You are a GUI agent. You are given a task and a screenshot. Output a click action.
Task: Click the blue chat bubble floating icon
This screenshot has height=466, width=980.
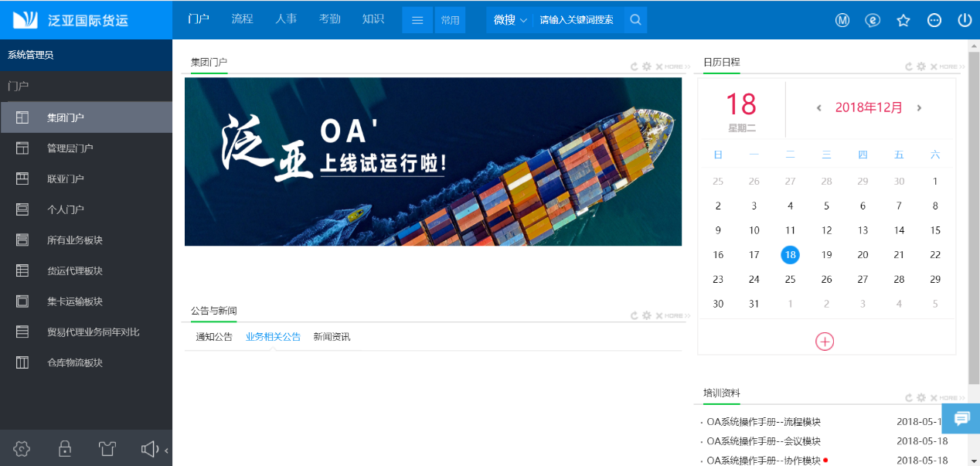point(961,418)
